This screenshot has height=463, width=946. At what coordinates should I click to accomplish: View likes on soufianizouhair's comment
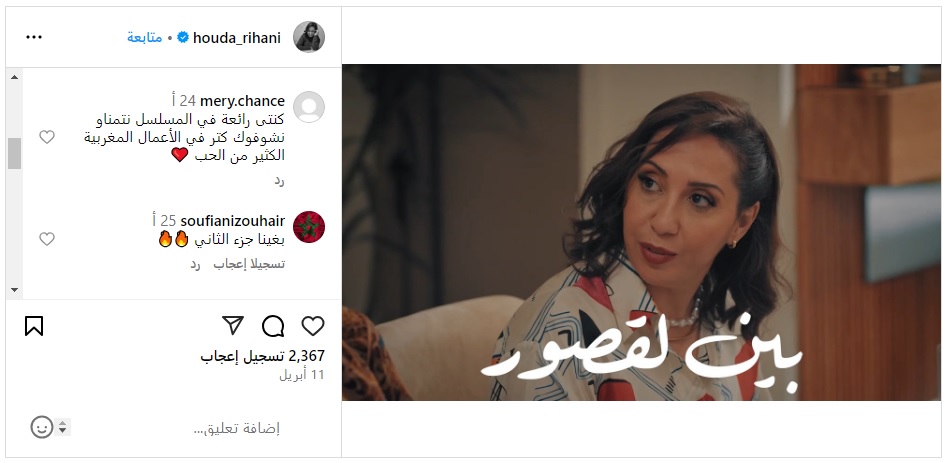click(x=249, y=264)
